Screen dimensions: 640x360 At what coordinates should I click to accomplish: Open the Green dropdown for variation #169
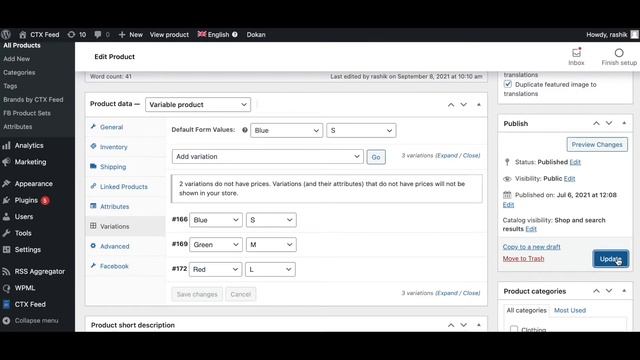coord(216,244)
